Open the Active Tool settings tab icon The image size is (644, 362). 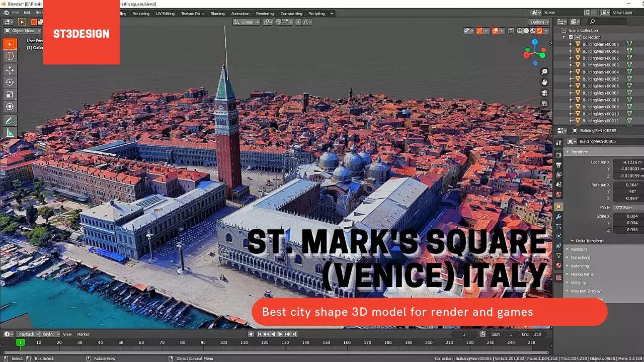click(558, 143)
